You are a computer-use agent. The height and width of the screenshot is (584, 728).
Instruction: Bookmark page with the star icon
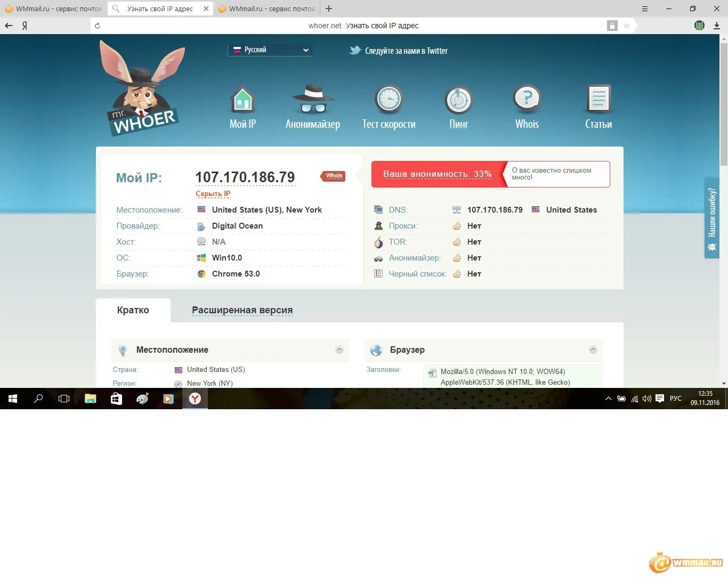point(627,26)
